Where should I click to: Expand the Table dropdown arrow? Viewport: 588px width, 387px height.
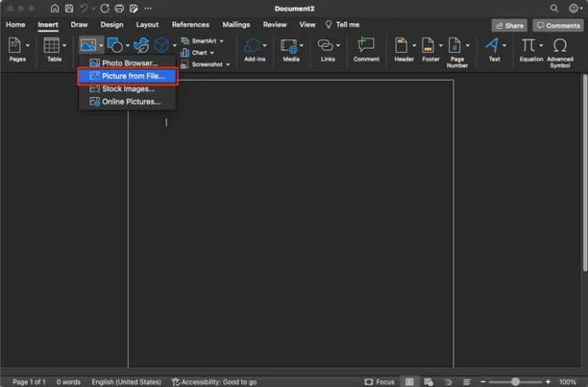pyautogui.click(x=65, y=45)
